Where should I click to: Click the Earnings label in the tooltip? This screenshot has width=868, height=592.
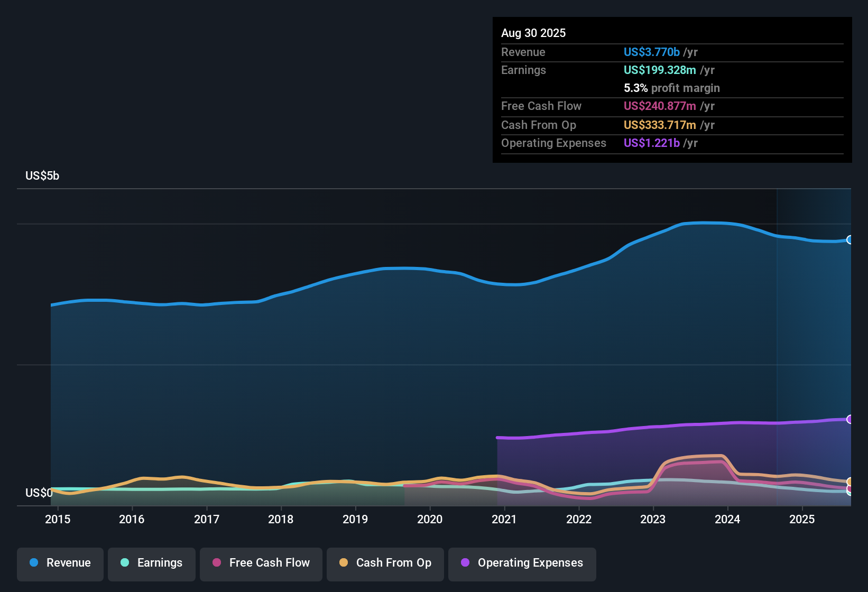click(523, 70)
